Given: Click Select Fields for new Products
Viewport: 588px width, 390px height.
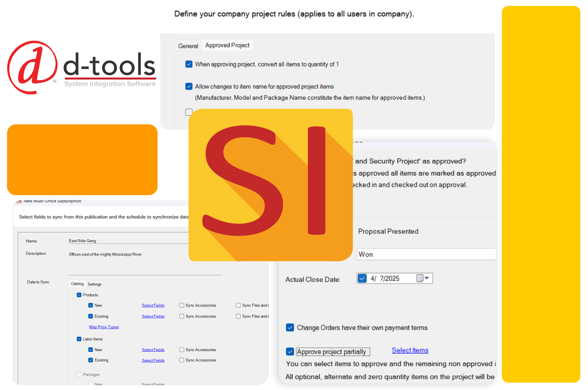Looking at the screenshot, I should point(153,305).
